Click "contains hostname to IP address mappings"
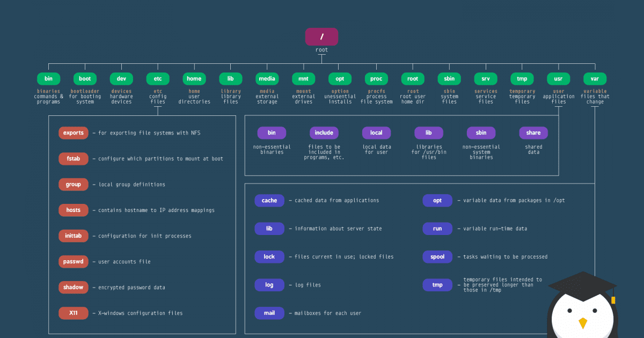This screenshot has width=644, height=338. coord(156,210)
